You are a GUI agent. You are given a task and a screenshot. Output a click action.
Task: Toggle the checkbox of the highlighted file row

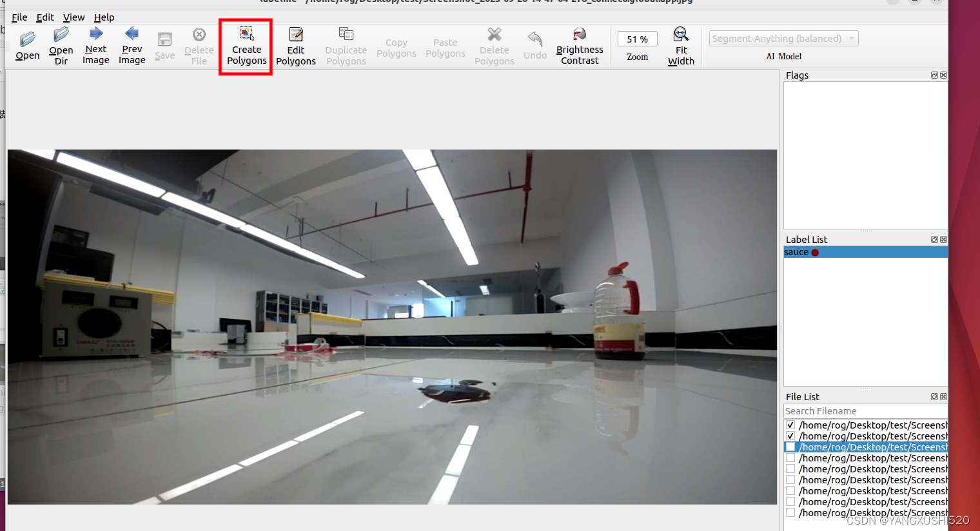(x=790, y=447)
